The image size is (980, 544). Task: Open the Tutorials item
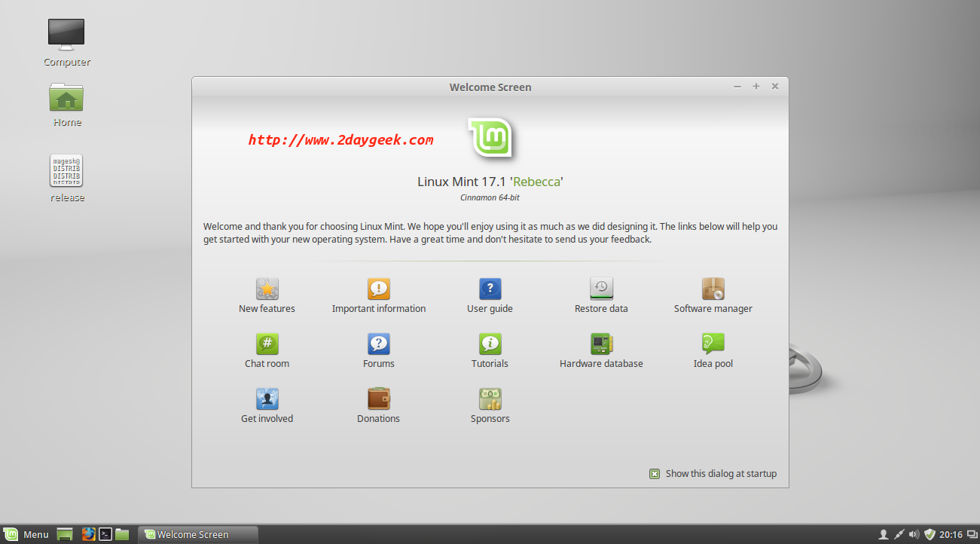(490, 350)
